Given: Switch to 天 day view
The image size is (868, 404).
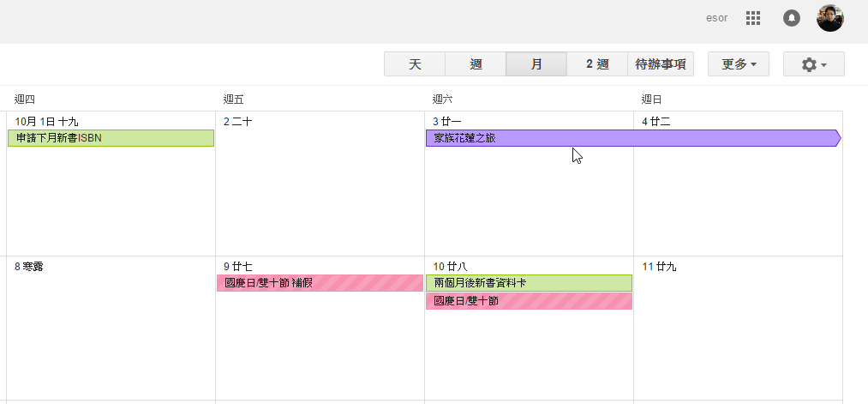Looking at the screenshot, I should point(415,64).
